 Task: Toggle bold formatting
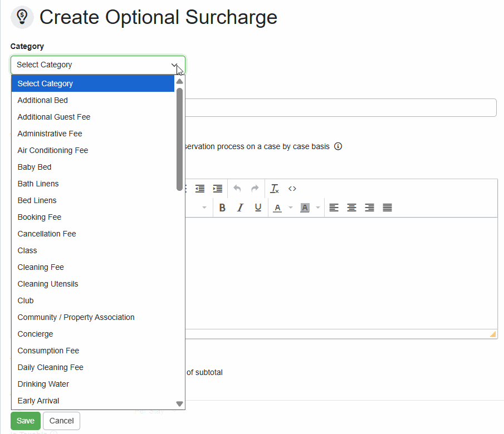click(222, 208)
